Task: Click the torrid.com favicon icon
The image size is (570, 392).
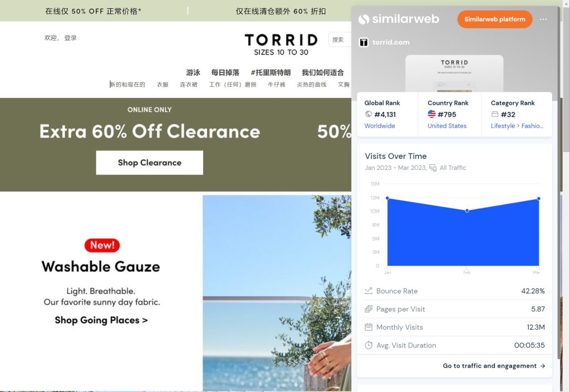Action: pos(363,42)
